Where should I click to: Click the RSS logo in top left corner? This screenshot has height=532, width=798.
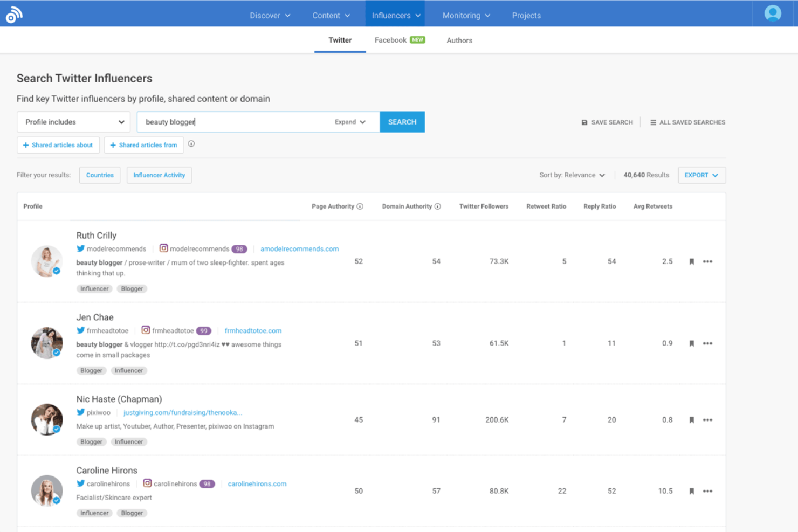point(13,13)
